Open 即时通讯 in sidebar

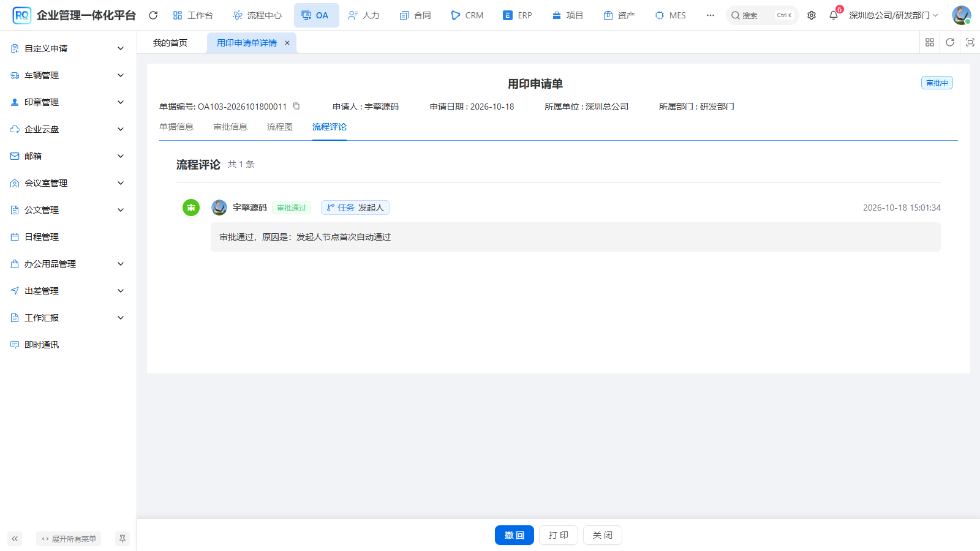pyautogui.click(x=68, y=345)
